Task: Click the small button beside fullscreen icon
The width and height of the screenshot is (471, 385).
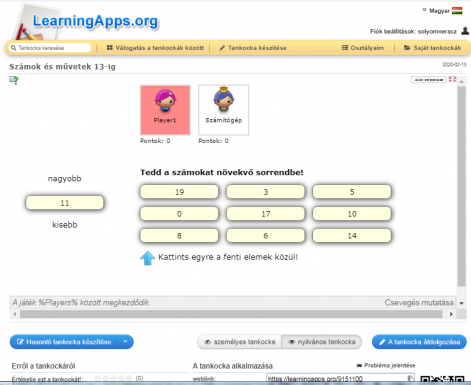Action: pos(429,80)
